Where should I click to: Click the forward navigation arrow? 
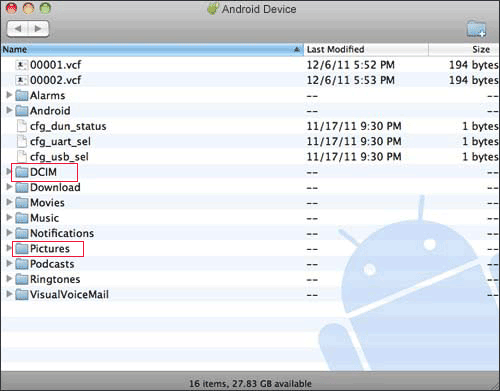tap(38, 29)
